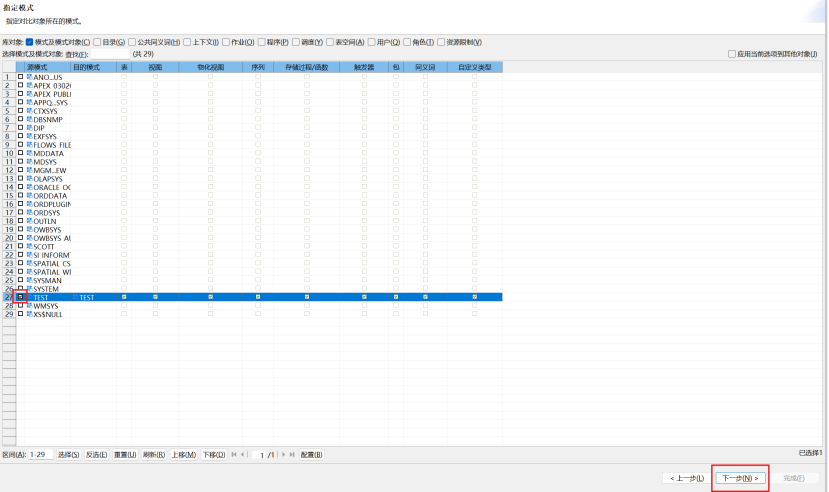The width and height of the screenshot is (829, 492).
Task: Click the schema icon beside DBSNMP
Action: [30, 119]
